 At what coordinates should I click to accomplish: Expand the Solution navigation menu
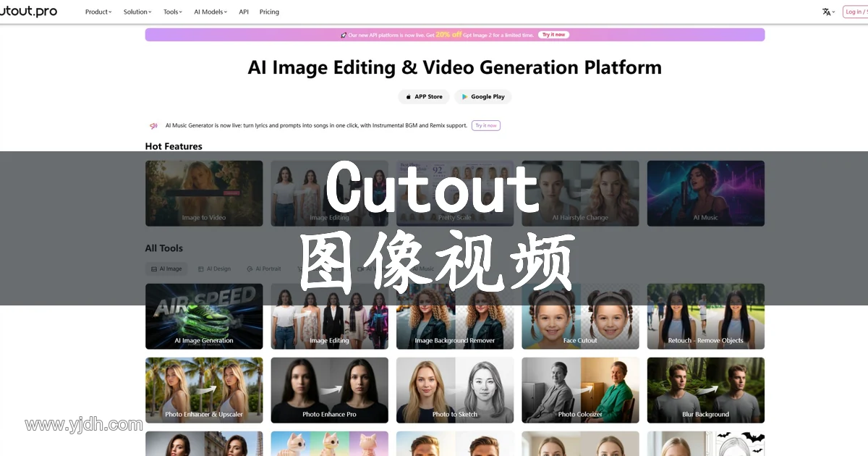(137, 12)
